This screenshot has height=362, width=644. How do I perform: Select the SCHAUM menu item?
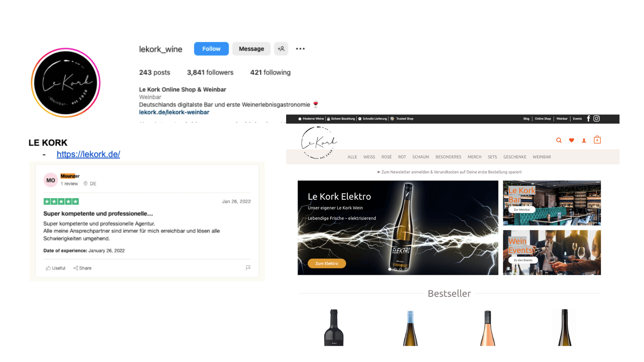(421, 157)
